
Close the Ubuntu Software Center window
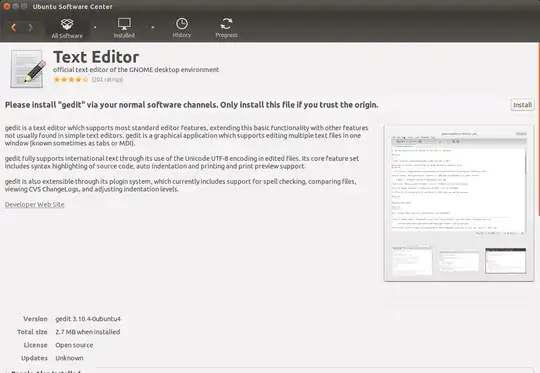click(x=6, y=6)
